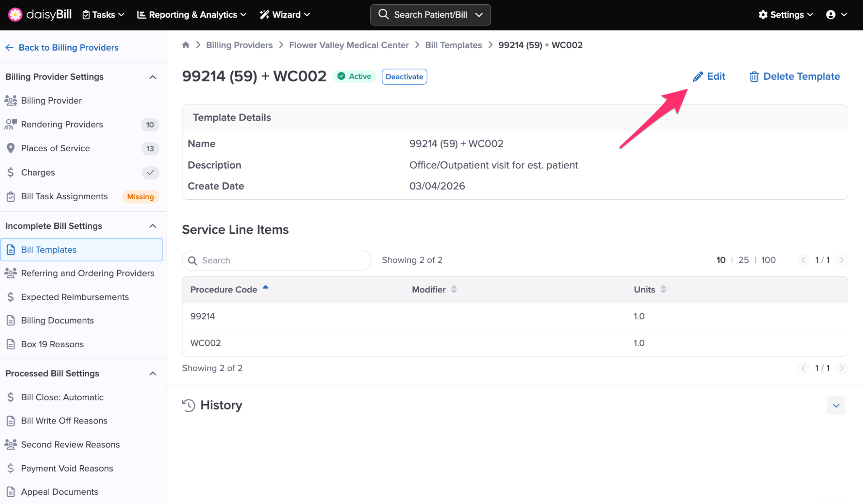The width and height of the screenshot is (863, 504).
Task: Collapse Billing Provider Settings section
Action: point(153,77)
